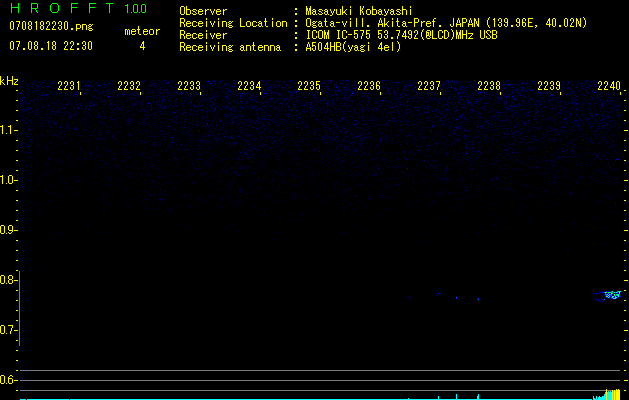Click yellow signal level bars at bottom right
This screenshot has width=629, height=400.
[x=613, y=394]
